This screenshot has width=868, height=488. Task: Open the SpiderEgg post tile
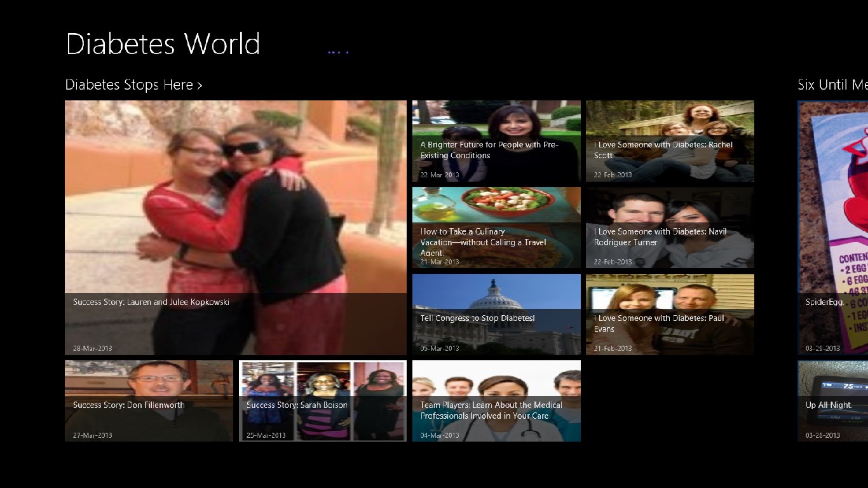[x=832, y=227]
